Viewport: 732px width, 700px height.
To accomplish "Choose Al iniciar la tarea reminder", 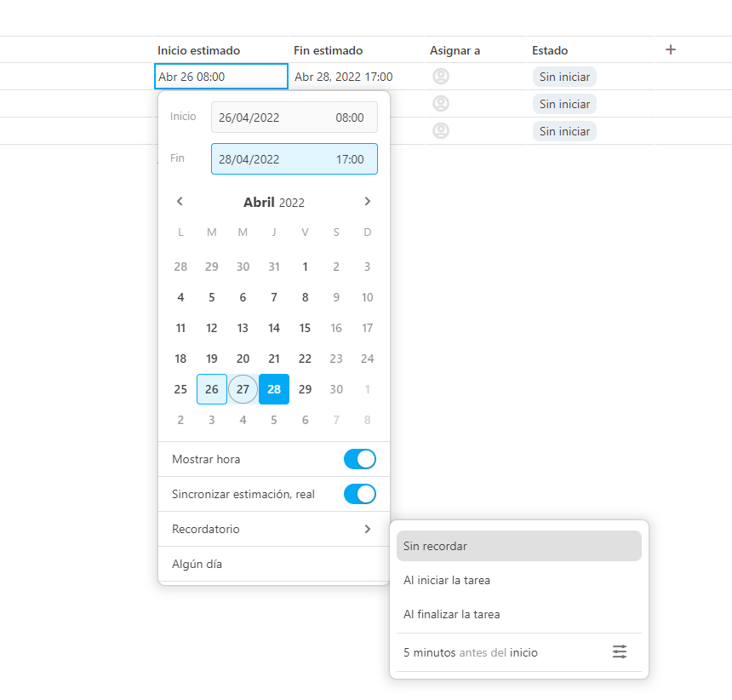I will 518,580.
